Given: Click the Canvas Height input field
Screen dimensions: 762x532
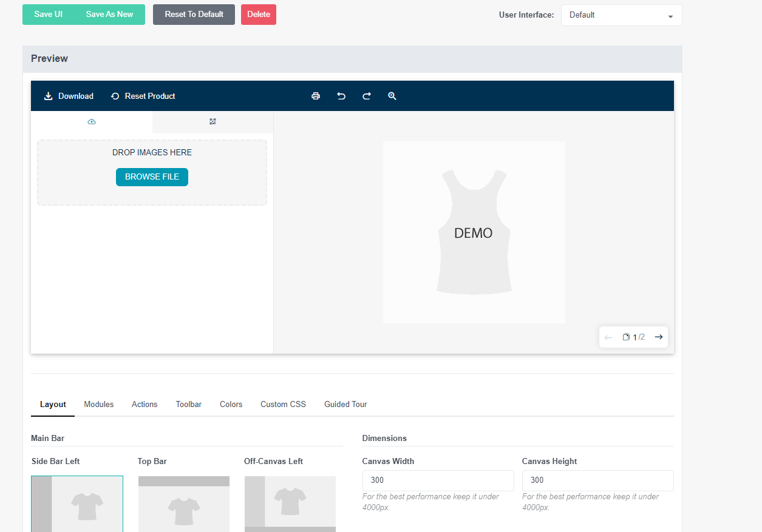Looking at the screenshot, I should 598,480.
